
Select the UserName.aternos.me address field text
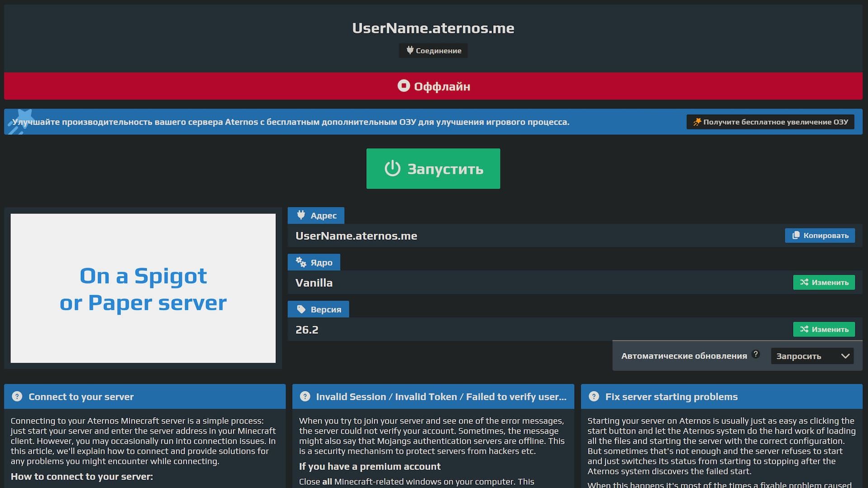[x=356, y=236]
